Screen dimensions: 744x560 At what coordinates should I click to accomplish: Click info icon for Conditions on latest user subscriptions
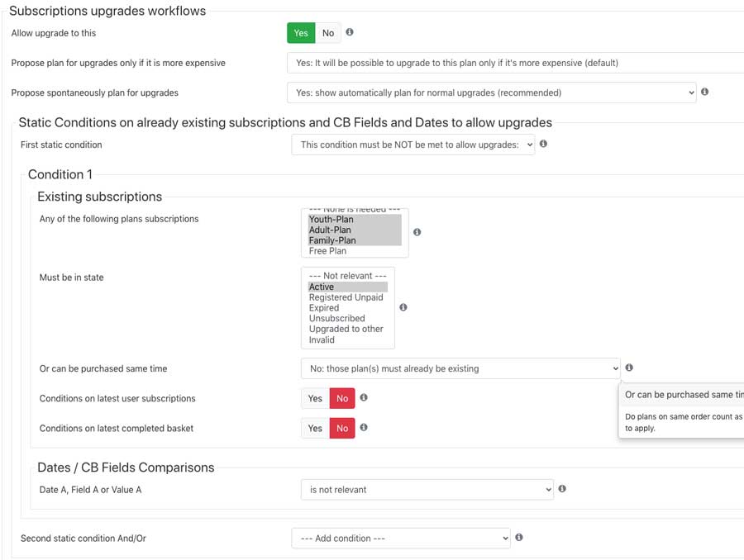364,397
